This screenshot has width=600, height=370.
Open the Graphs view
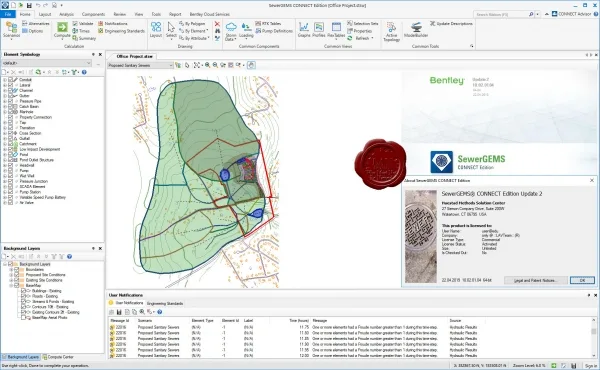coord(304,30)
